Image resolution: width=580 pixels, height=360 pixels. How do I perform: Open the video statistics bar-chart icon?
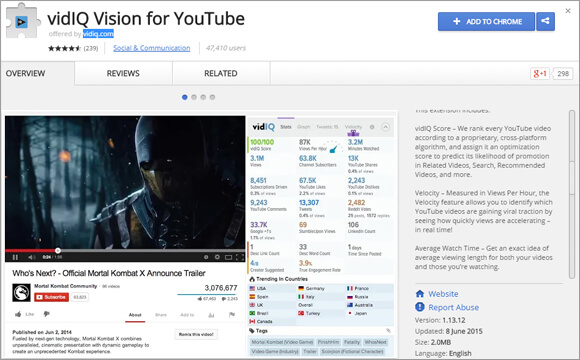tap(211, 315)
